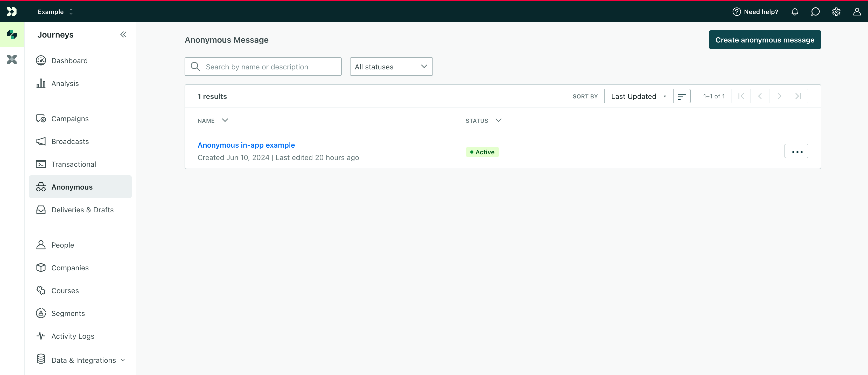The width and height of the screenshot is (868, 375).
Task: Go to Segments in sidebar
Action: coord(80,313)
